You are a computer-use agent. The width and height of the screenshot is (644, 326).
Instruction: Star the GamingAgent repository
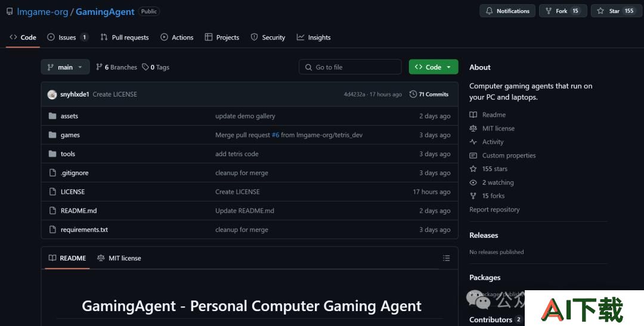coord(615,11)
